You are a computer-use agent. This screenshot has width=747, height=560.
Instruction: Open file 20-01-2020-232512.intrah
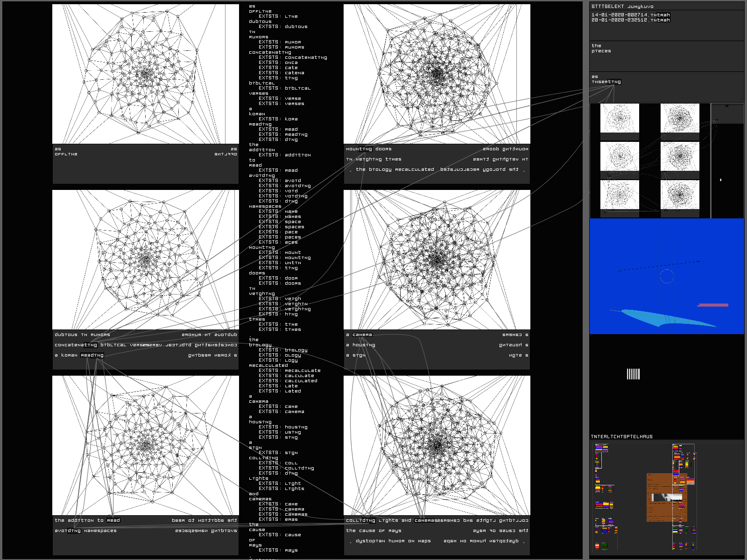point(630,20)
